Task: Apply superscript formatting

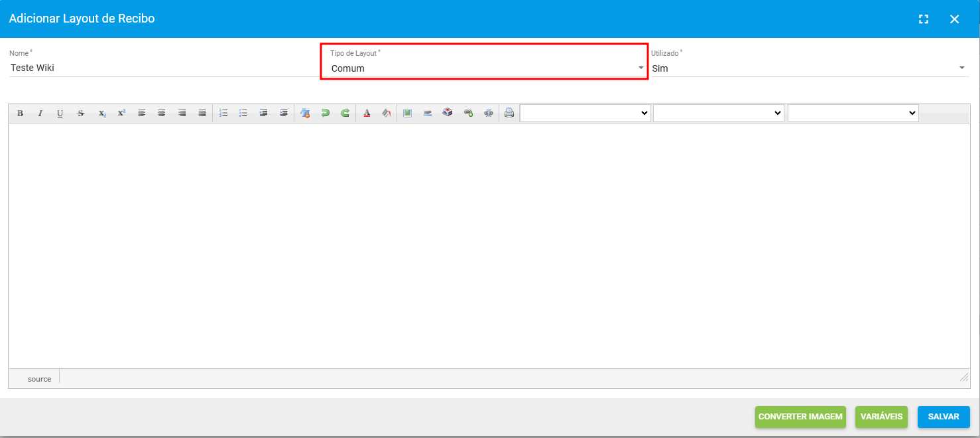Action: pos(121,113)
